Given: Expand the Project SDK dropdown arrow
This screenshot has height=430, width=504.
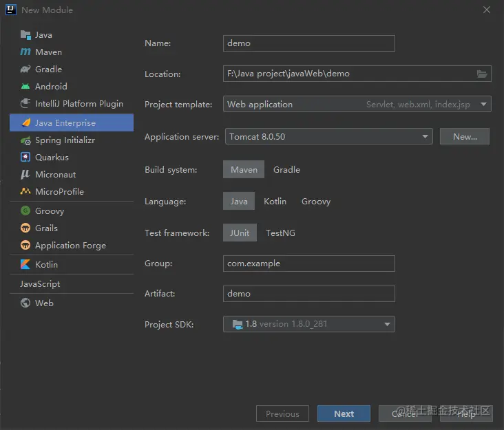Looking at the screenshot, I should 387,324.
